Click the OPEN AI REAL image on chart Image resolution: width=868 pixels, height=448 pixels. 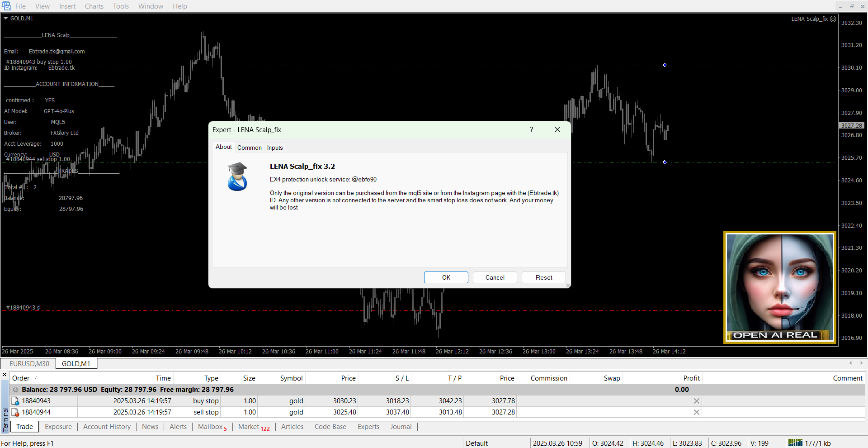pos(780,288)
